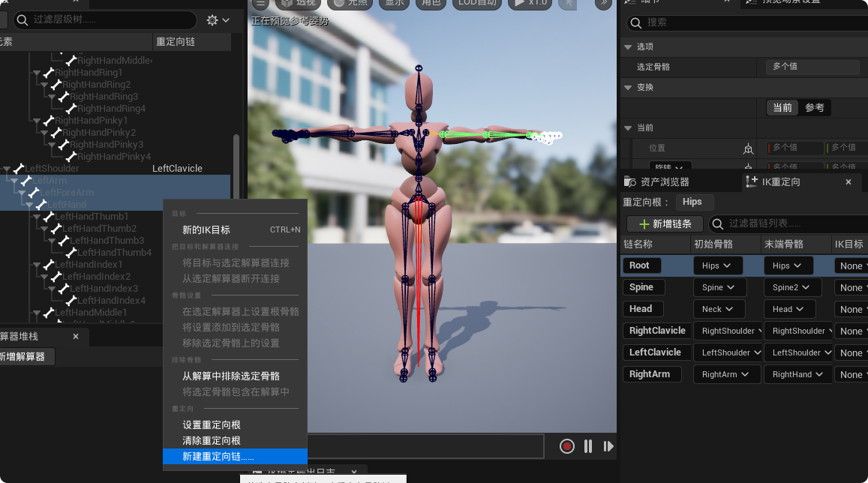Click the first 位置 value field
This screenshot has width=868, height=483.
coord(794,148)
